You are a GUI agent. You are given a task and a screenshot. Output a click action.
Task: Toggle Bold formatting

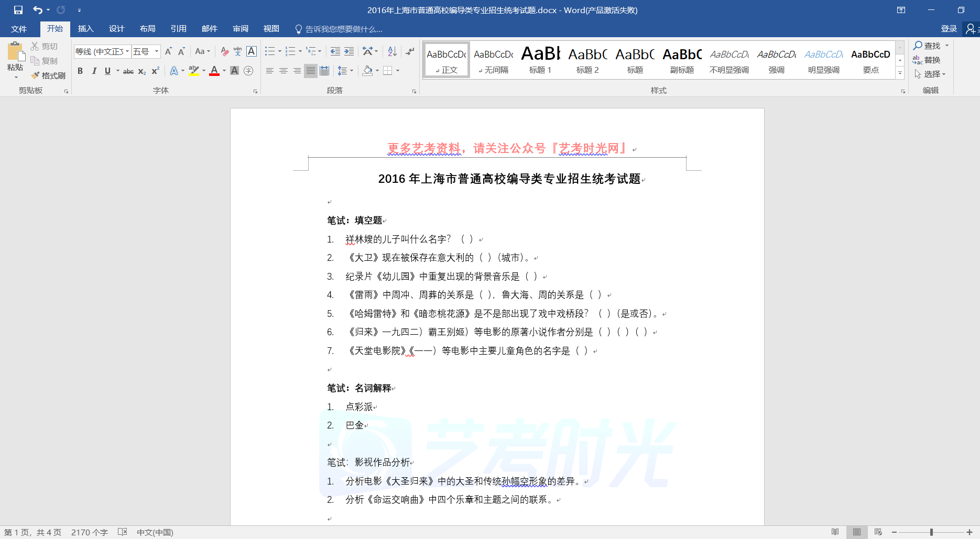(80, 71)
